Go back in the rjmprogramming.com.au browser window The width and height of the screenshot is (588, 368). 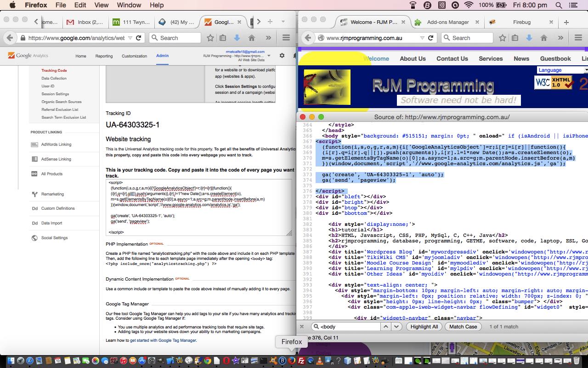308,38
